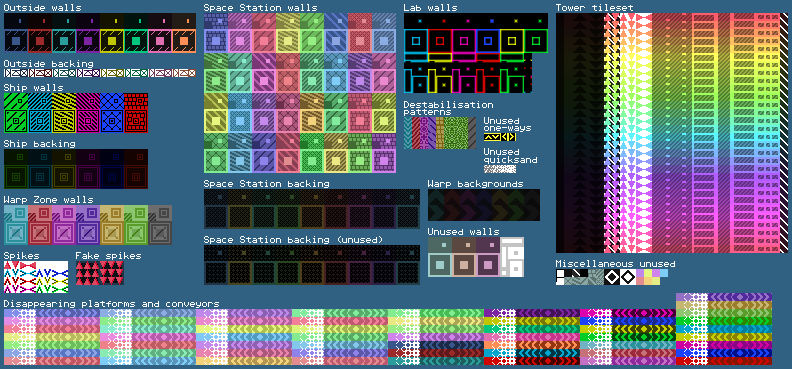This screenshot has width=792, height=369.
Task: Click the yellow Unused one-ways tile
Action: tap(500, 137)
